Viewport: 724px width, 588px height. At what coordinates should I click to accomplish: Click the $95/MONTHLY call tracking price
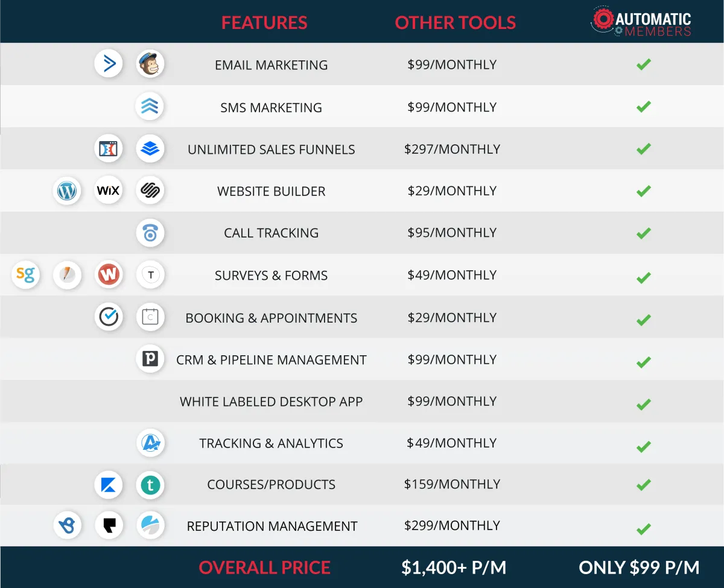tap(453, 233)
